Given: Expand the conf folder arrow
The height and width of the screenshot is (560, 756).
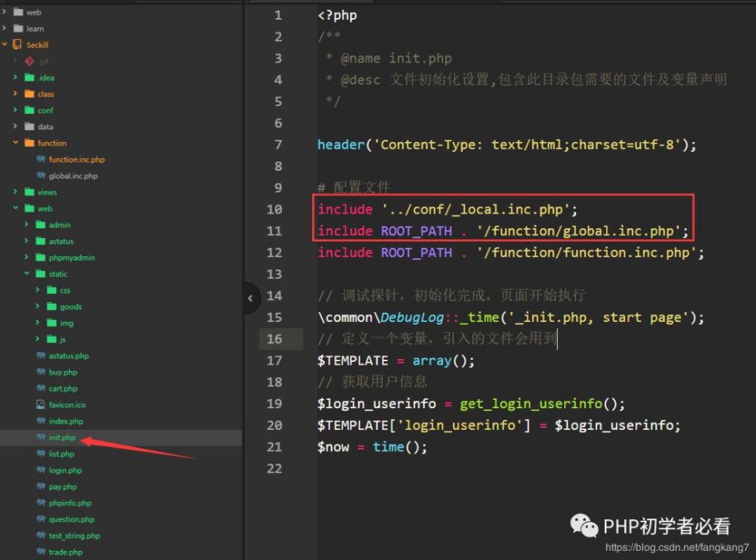Looking at the screenshot, I should (x=15, y=110).
